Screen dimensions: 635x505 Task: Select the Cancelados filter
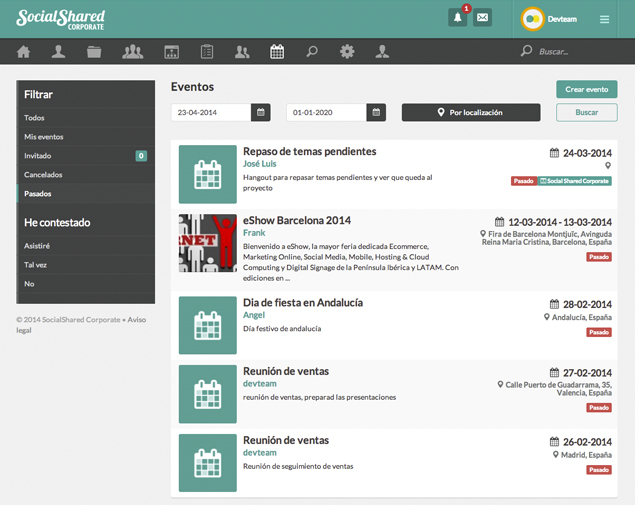pos(85,175)
